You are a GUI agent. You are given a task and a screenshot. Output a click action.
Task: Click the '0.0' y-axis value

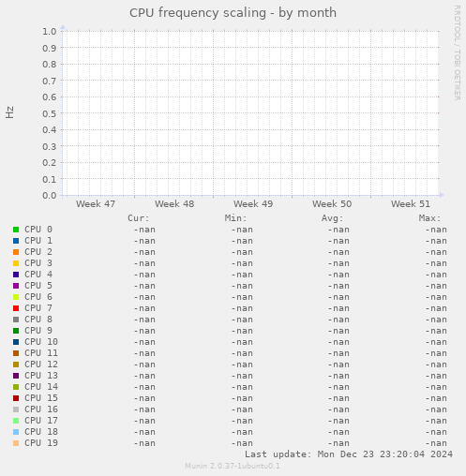(50, 196)
